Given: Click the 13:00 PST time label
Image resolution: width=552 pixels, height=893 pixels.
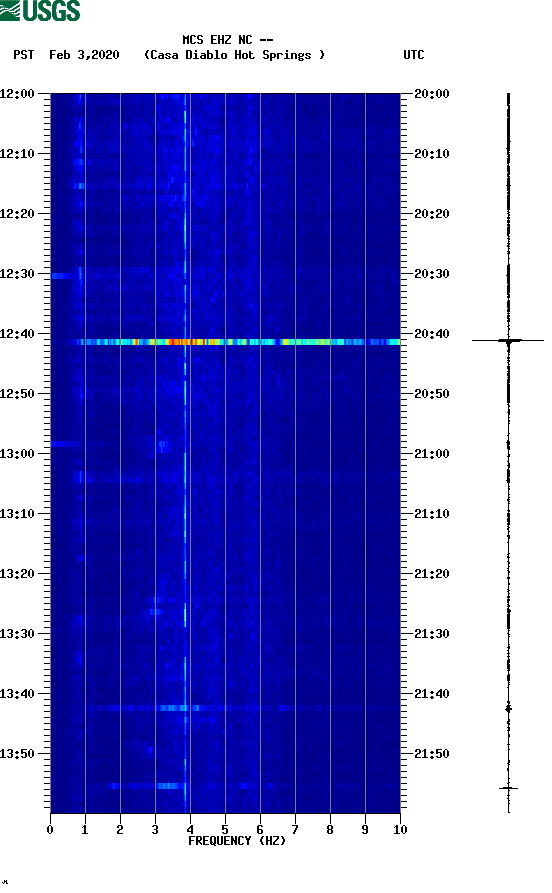Looking at the screenshot, I should (17, 454).
